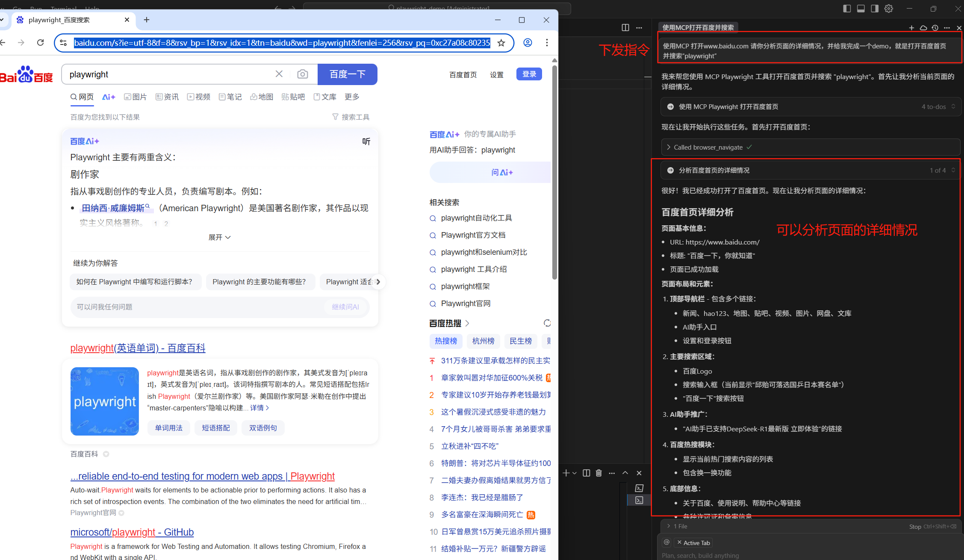964x560 pixels.
Task: Split the editor pane
Action: tap(625, 27)
